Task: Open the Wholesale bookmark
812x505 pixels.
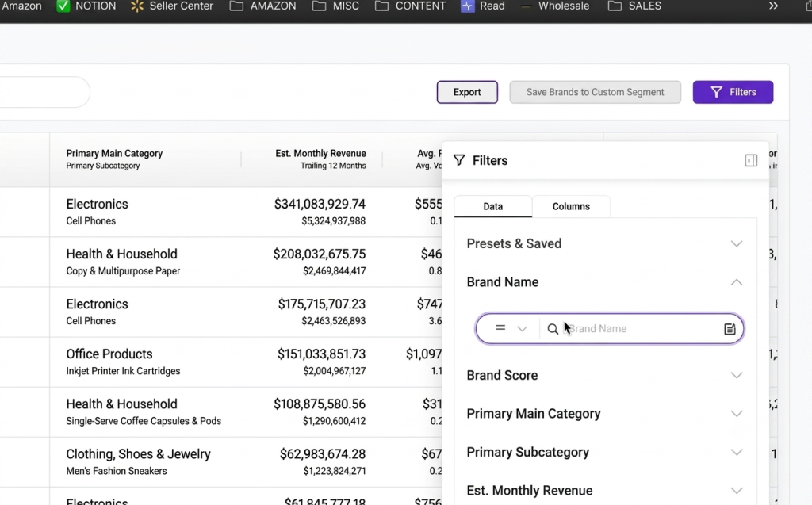Action: click(x=554, y=6)
